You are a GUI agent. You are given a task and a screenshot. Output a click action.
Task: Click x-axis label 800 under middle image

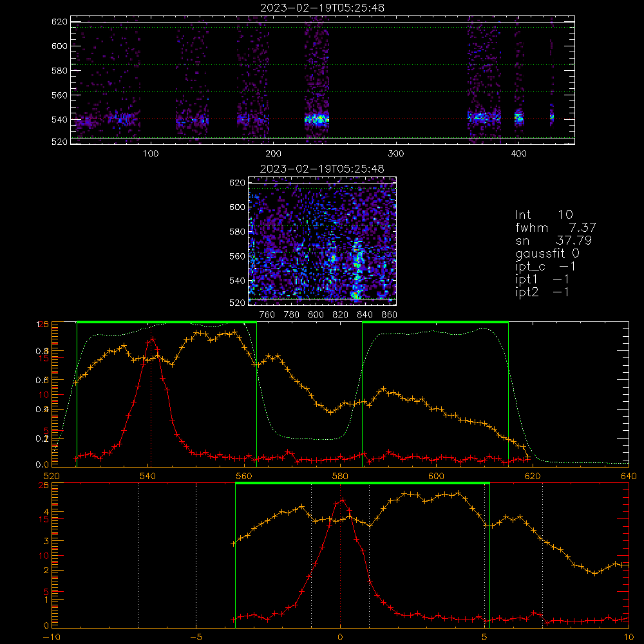click(x=316, y=315)
